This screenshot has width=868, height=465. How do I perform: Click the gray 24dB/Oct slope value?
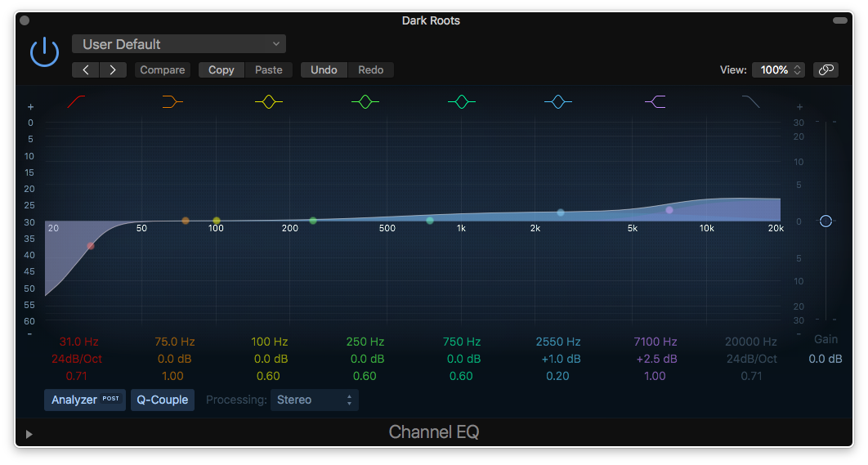point(752,359)
